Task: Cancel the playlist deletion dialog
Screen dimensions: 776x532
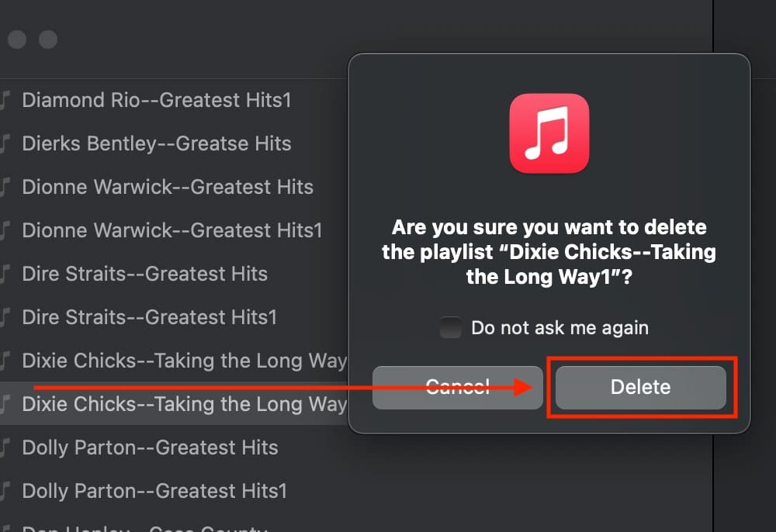Action: pyautogui.click(x=457, y=387)
